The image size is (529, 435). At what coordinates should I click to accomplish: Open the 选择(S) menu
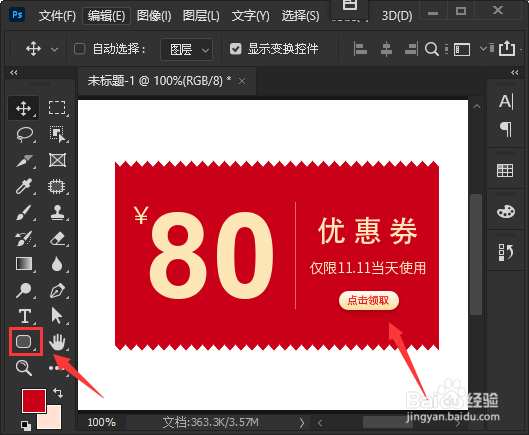(x=300, y=16)
